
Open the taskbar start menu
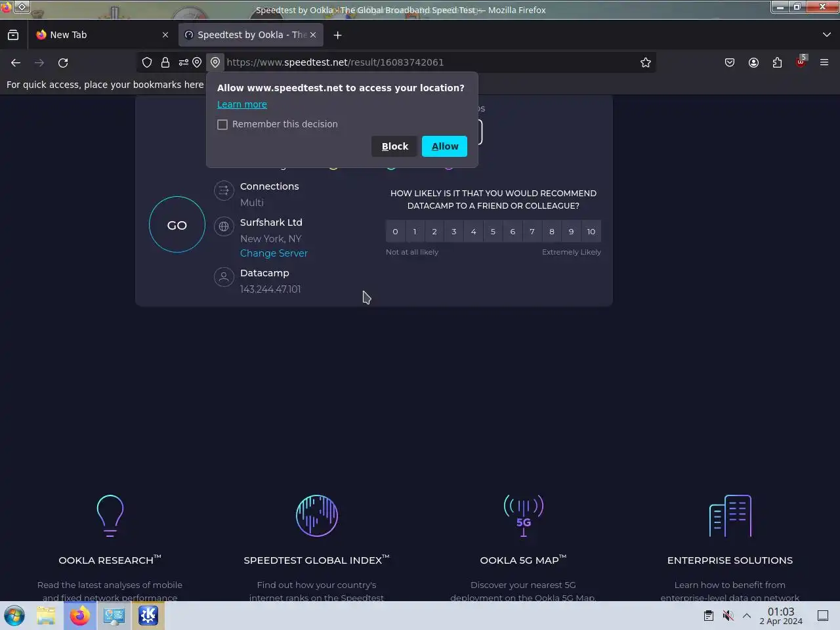14,616
